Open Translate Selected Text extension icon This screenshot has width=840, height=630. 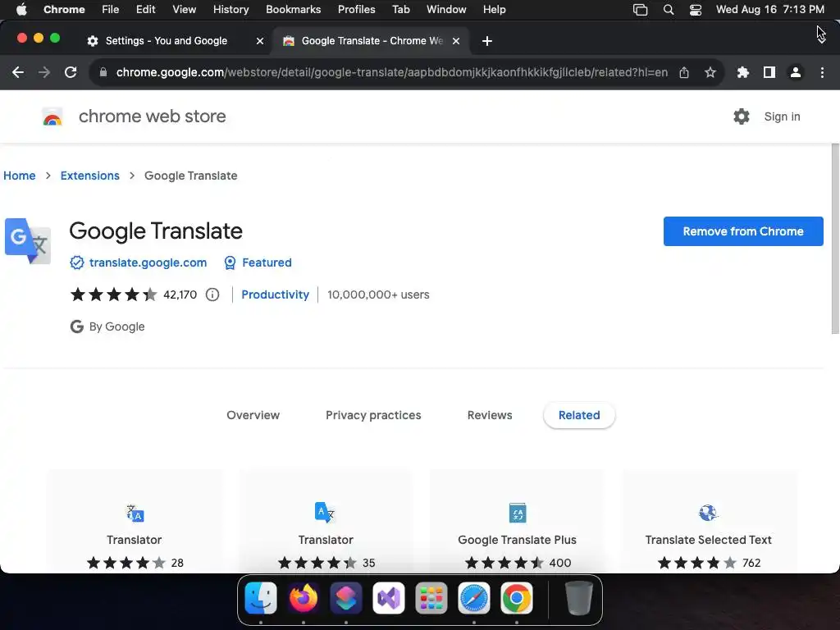click(x=708, y=513)
